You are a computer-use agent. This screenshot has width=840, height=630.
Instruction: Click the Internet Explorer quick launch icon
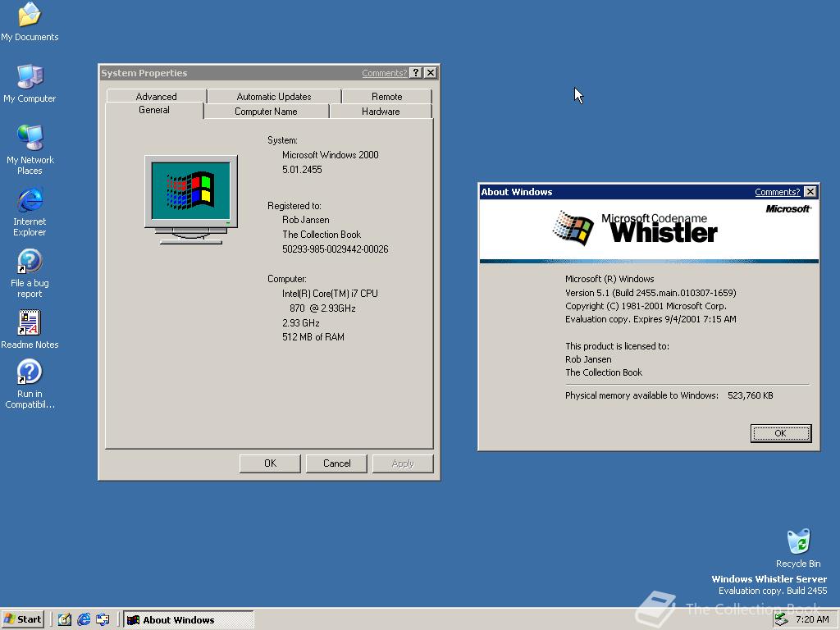coord(84,620)
